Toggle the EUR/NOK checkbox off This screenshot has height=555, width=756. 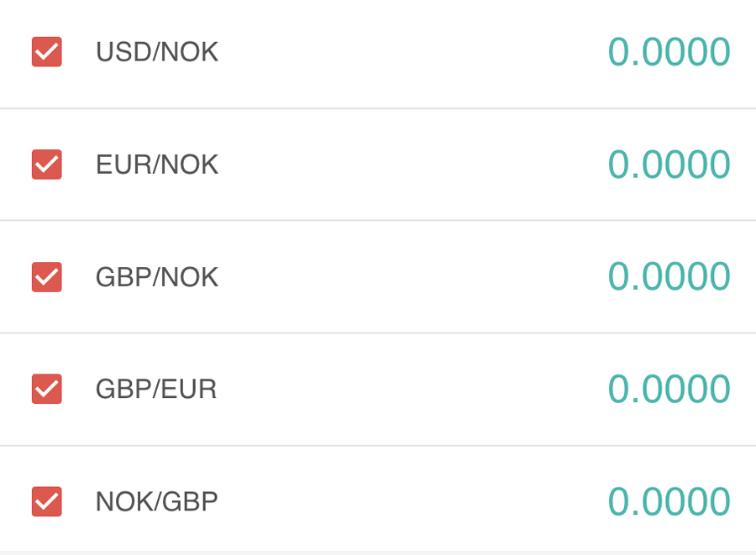(x=46, y=165)
